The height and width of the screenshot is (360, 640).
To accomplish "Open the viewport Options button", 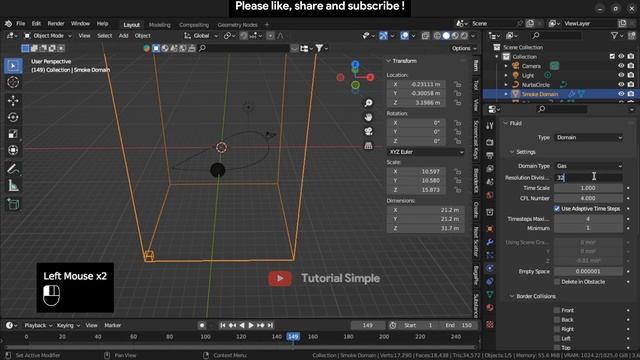I will (464, 48).
